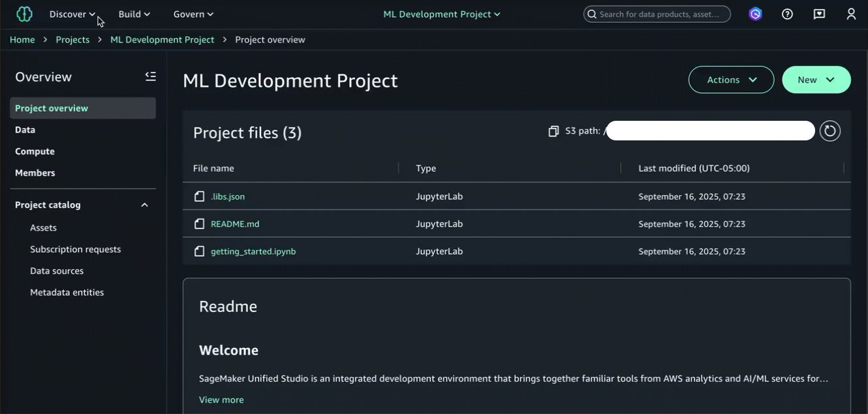Open the Govern menu
This screenshot has width=868, height=414.
click(x=193, y=14)
